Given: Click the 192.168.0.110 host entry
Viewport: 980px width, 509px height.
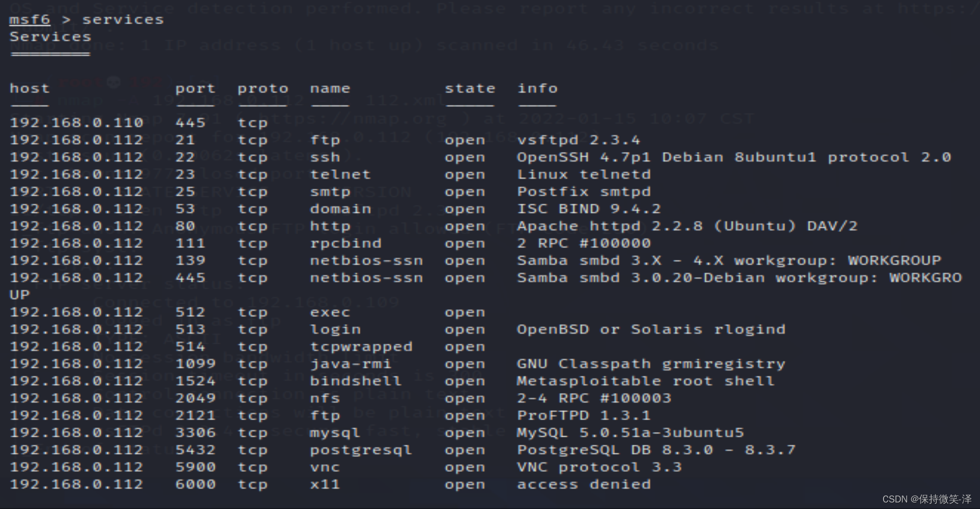Looking at the screenshot, I should 76,122.
